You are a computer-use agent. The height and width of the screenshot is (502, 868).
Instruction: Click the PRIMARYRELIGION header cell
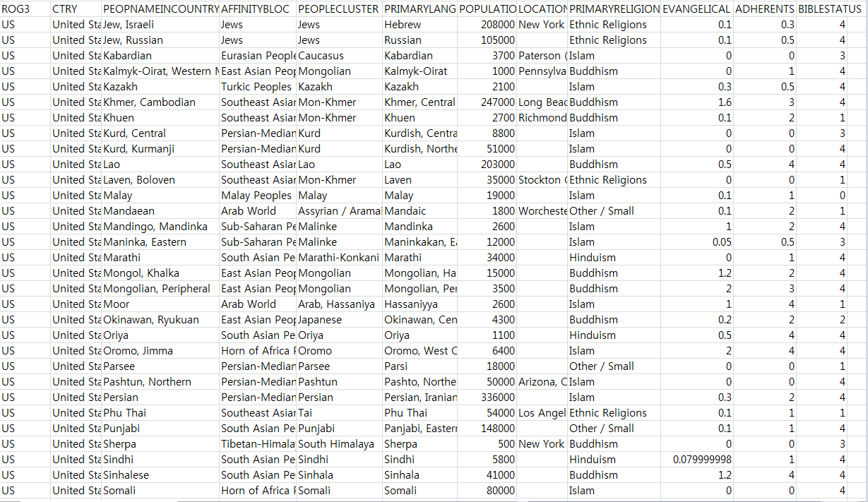(614, 9)
